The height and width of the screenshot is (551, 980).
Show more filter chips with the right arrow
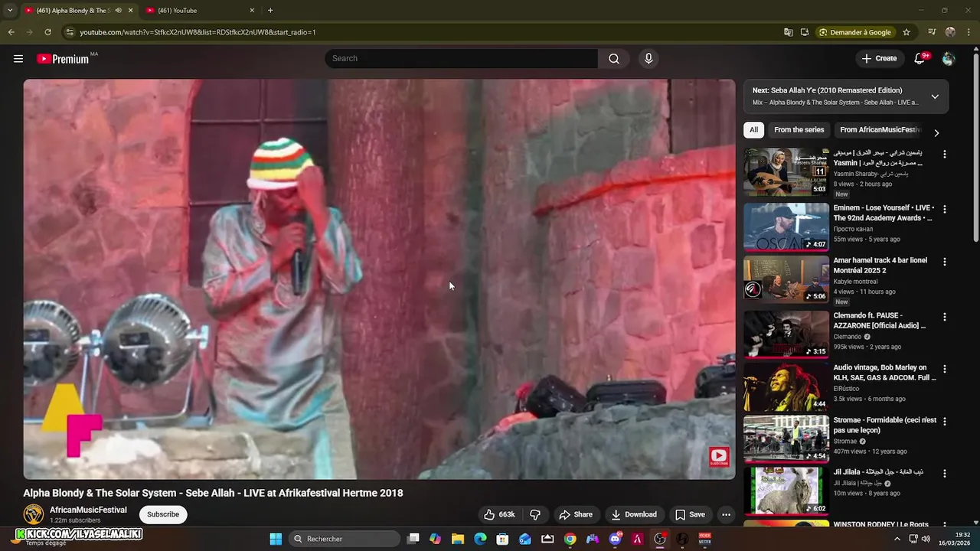click(x=936, y=132)
